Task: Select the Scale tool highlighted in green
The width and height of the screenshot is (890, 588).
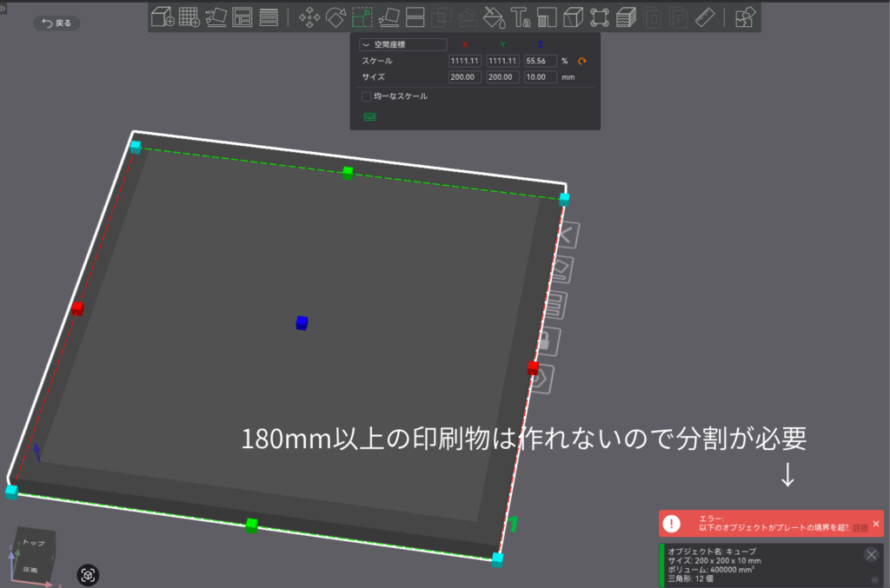Action: (362, 17)
